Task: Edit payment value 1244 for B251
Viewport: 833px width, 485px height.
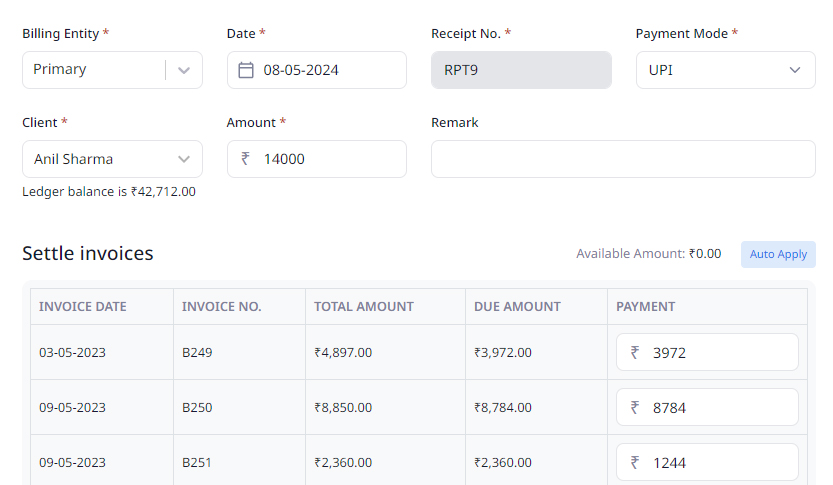Action: pyautogui.click(x=707, y=462)
